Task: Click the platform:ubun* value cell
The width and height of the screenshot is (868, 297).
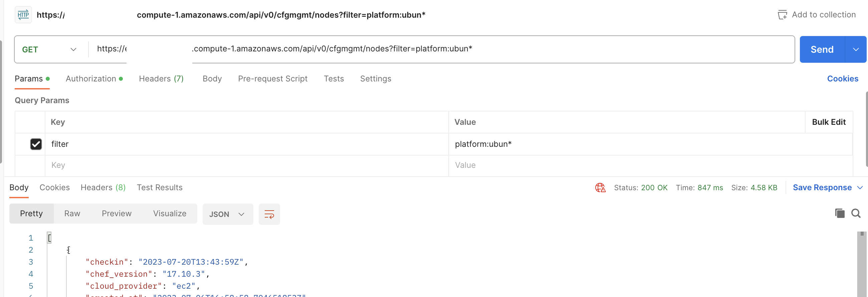Action: click(650, 144)
